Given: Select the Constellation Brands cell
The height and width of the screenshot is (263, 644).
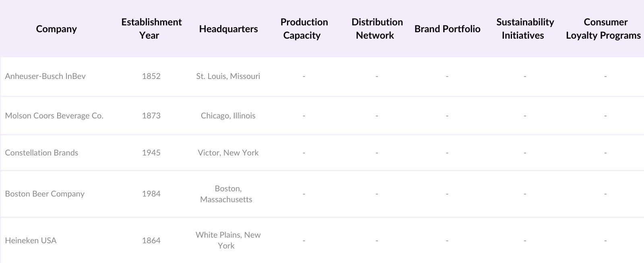Looking at the screenshot, I should click(x=41, y=153).
